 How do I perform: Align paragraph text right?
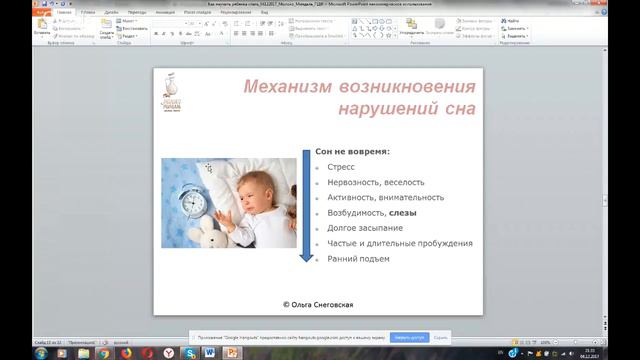(252, 33)
